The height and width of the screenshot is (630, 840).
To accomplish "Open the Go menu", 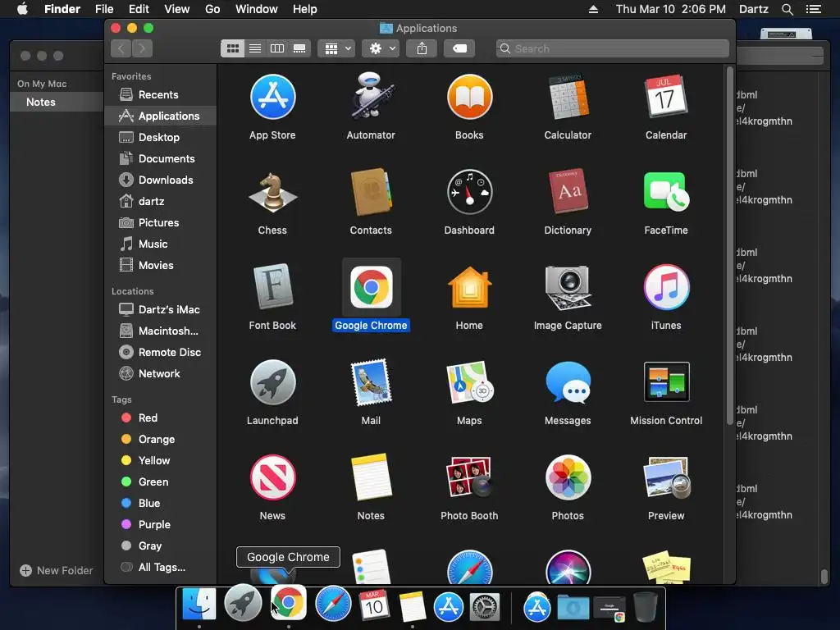I will pyautogui.click(x=212, y=9).
